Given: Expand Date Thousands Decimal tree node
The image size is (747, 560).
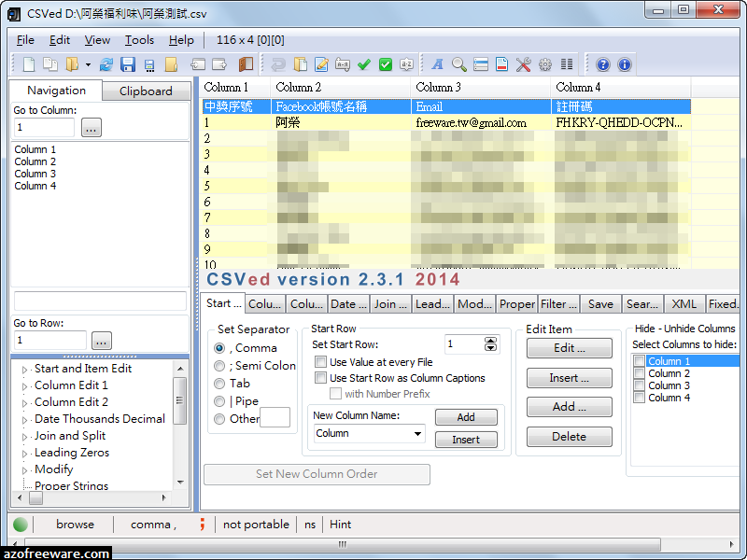Looking at the screenshot, I should click(x=25, y=420).
